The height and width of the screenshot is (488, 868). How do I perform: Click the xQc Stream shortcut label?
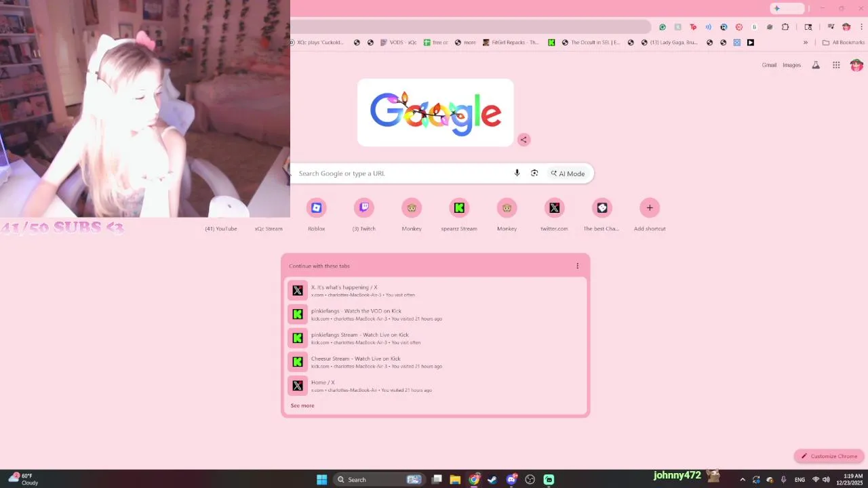[x=269, y=229]
